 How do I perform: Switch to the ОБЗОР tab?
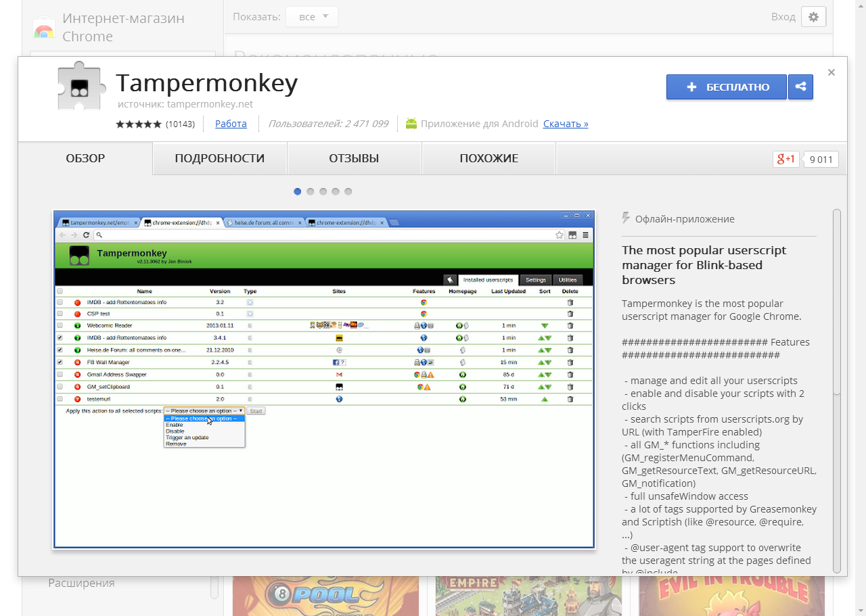85,159
